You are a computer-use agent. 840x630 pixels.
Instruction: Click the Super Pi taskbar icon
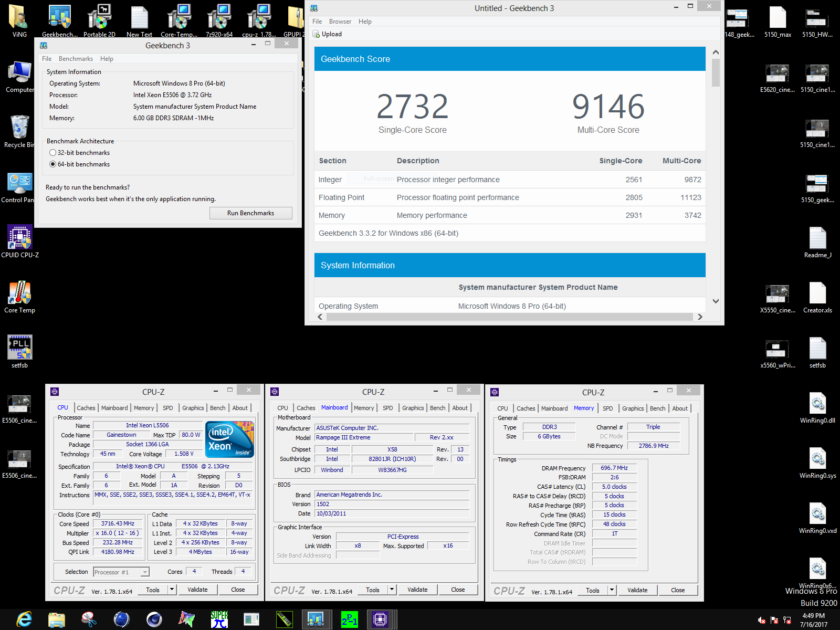(x=219, y=619)
